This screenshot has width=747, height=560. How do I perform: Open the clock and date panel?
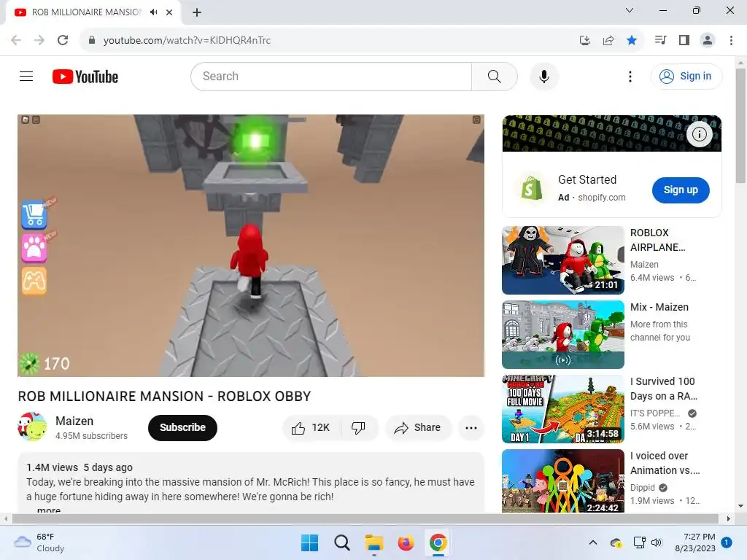[695, 542]
